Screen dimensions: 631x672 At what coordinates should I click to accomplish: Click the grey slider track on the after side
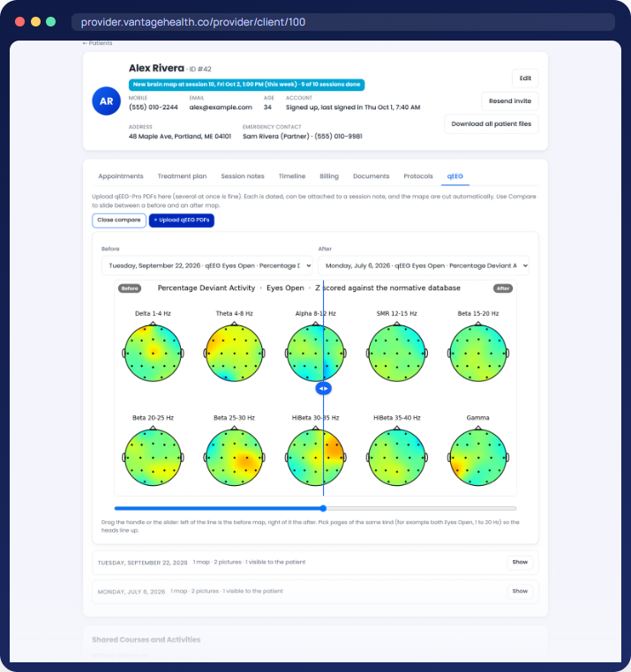tap(420, 508)
